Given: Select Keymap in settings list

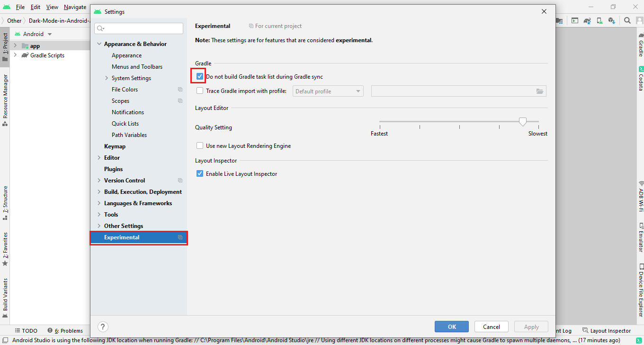Looking at the screenshot, I should tap(115, 146).
